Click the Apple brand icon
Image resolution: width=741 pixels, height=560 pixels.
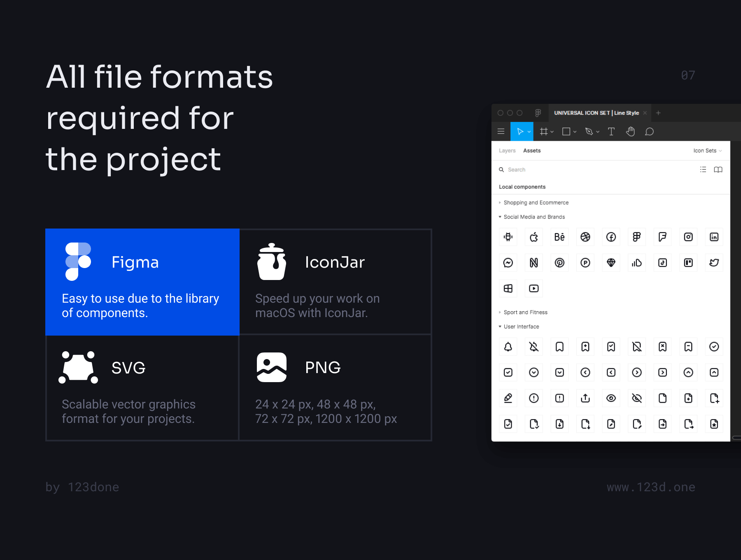coord(534,237)
